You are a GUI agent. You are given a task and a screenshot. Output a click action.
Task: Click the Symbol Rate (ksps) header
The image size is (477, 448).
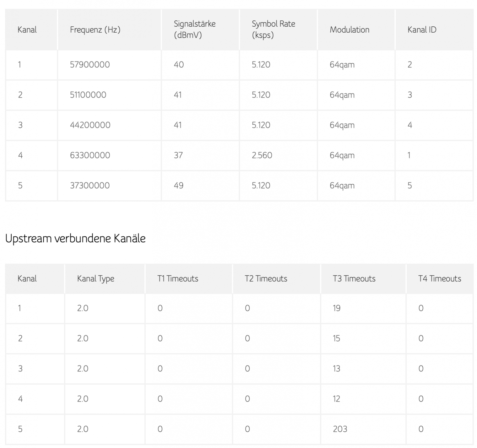(273, 29)
